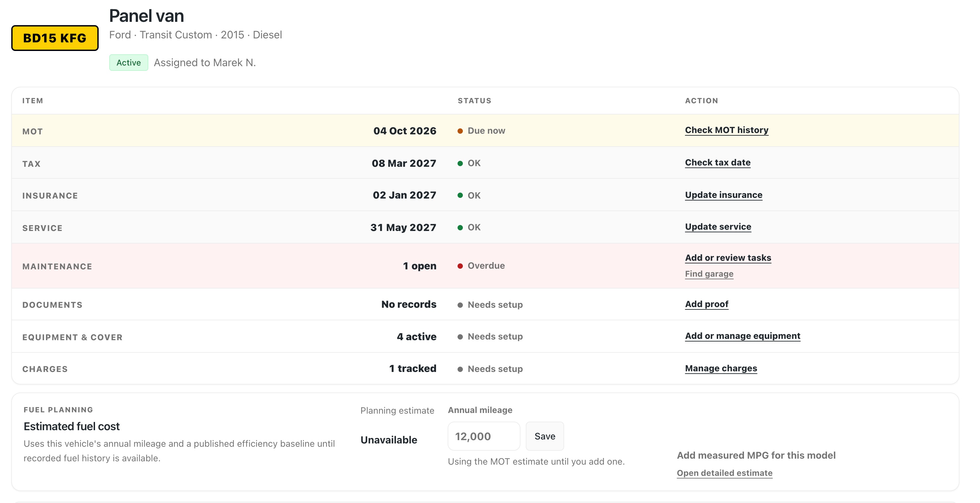Select the insurance date 02 Jan 2027
Viewport: 980px width, 503px height.
[404, 195]
